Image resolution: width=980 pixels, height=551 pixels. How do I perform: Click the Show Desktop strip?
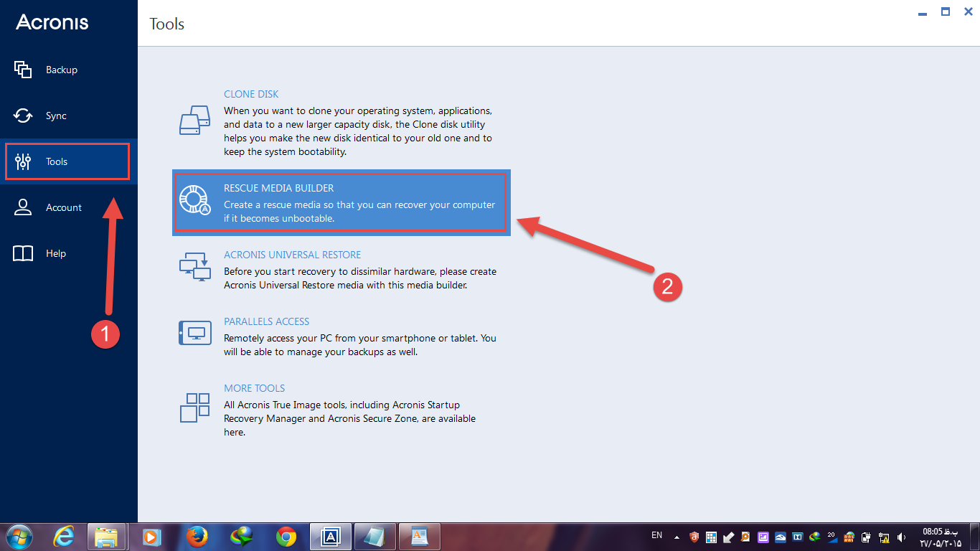pyautogui.click(x=975, y=537)
